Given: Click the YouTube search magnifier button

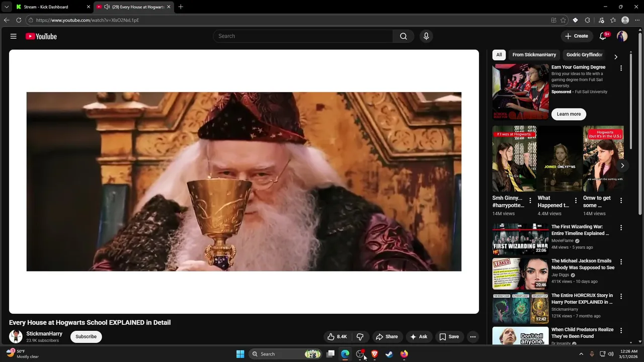Looking at the screenshot, I should [404, 36].
